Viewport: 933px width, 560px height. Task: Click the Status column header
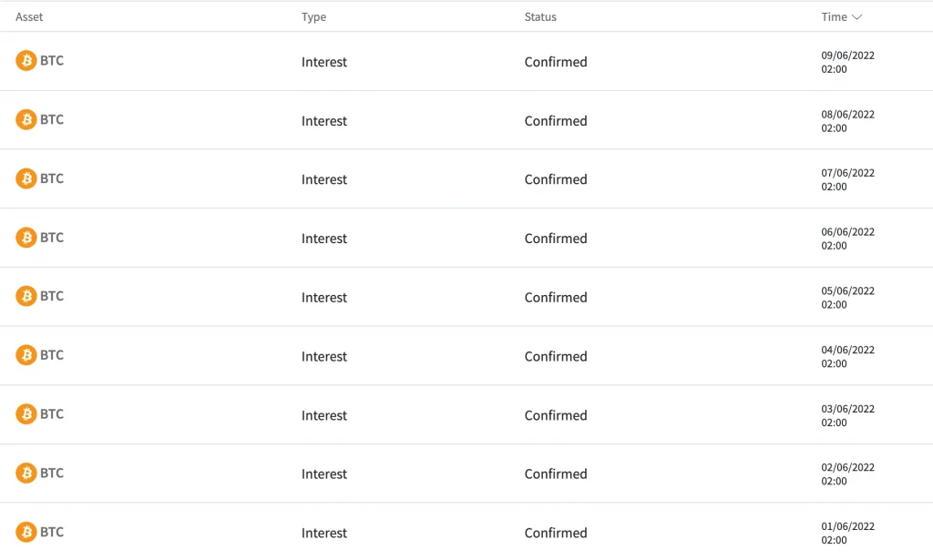pyautogui.click(x=540, y=17)
